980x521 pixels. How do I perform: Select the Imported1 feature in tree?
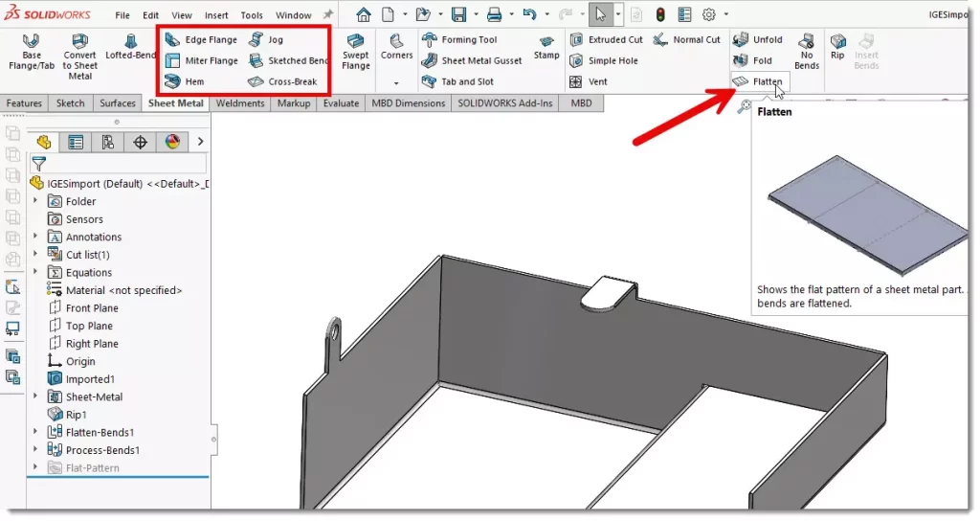(81, 378)
